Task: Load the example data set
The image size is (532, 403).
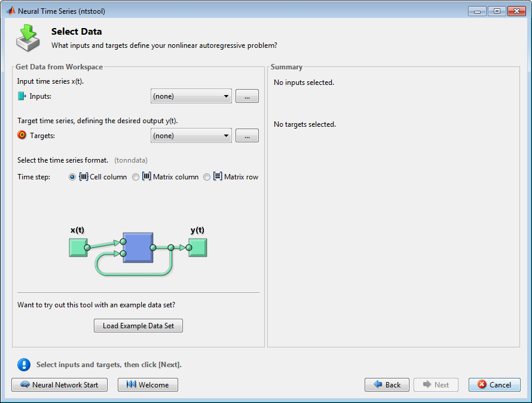Action: coord(138,325)
